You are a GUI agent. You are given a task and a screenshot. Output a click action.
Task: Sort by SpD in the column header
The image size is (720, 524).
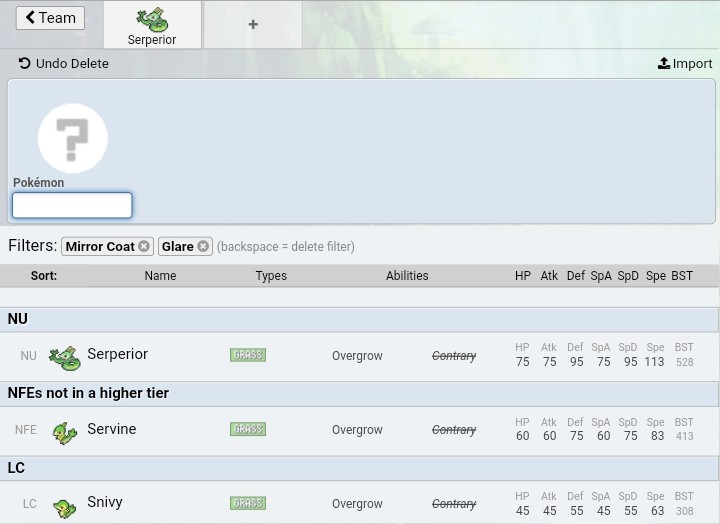(x=628, y=276)
